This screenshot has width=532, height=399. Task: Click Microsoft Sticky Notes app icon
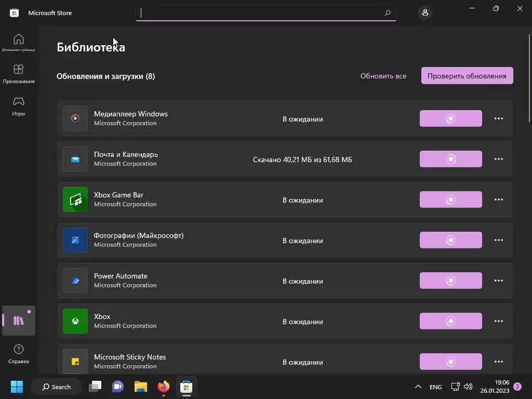[x=75, y=362]
